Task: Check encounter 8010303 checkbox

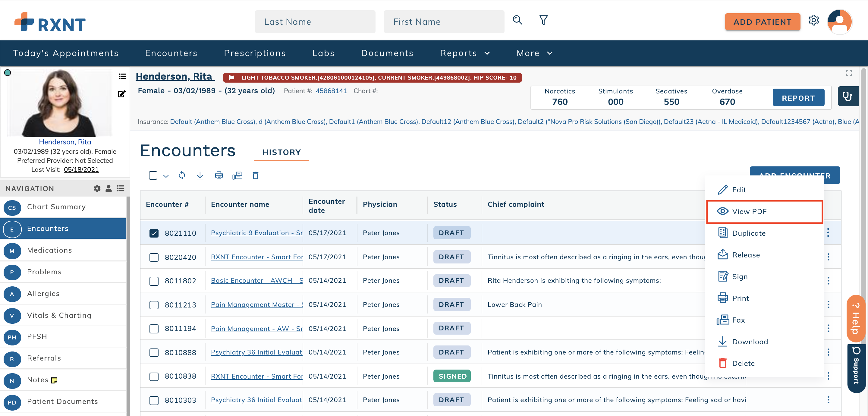Action: [x=154, y=400]
